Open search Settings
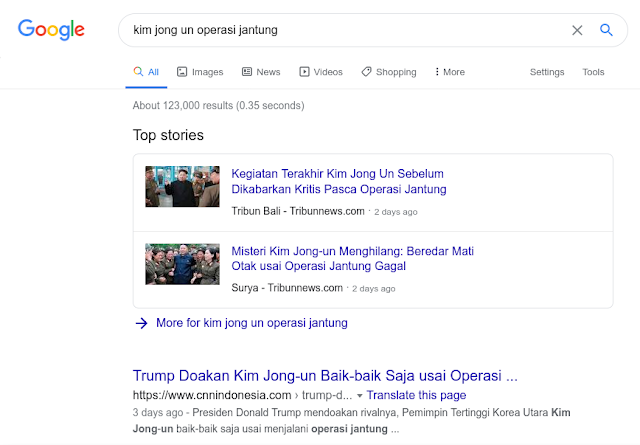640x445 pixels. tap(547, 72)
